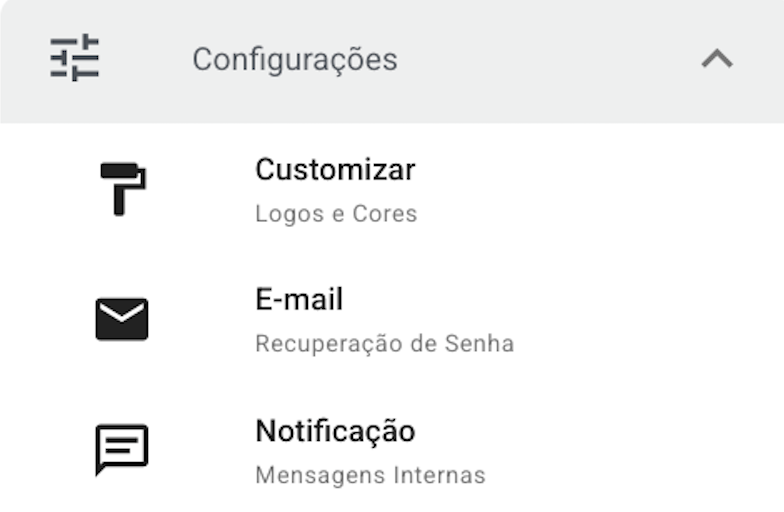Hide the Configurações submenu items
784x512 pixels.
click(x=716, y=59)
